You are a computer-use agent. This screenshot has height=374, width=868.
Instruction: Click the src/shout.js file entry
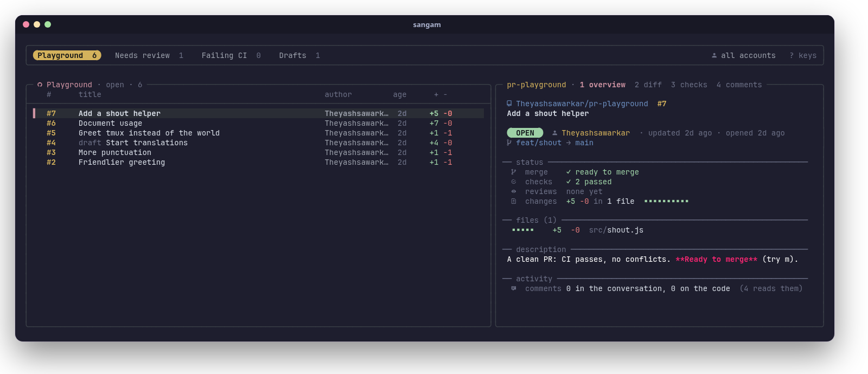pyautogui.click(x=616, y=230)
